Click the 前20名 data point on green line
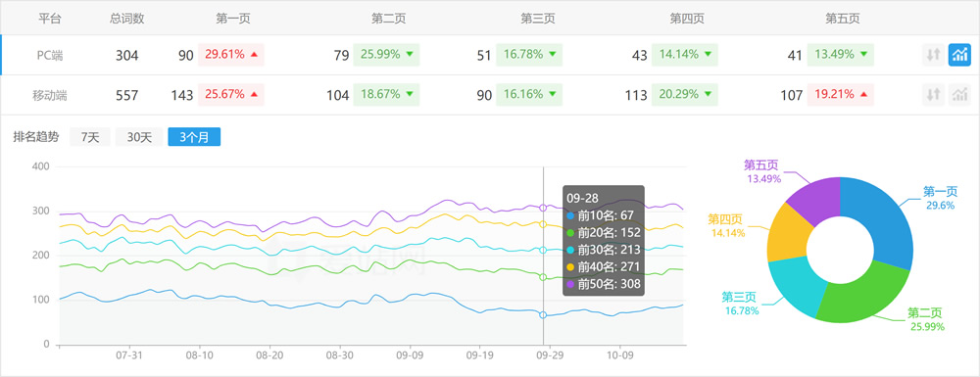The image size is (980, 377). [x=543, y=277]
